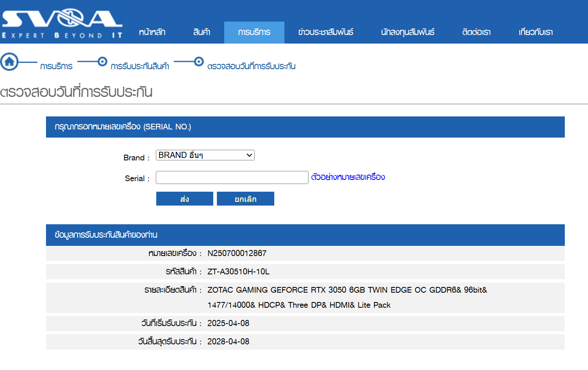Expand the Brand dropdown

[x=205, y=155]
